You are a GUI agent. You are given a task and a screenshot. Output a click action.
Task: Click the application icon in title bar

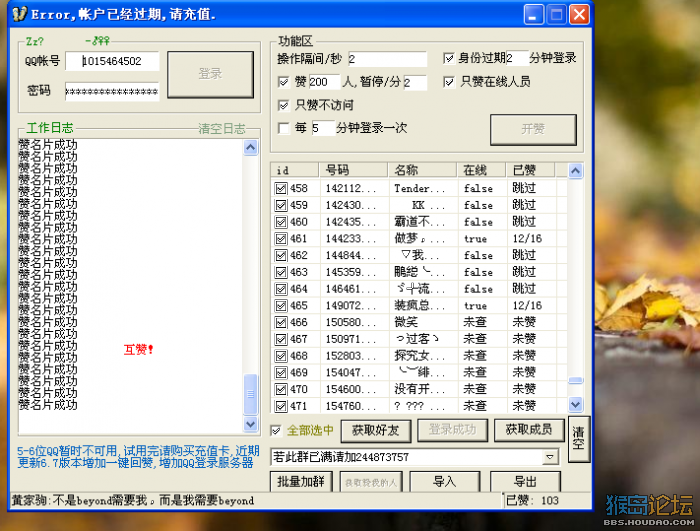coord(20,14)
